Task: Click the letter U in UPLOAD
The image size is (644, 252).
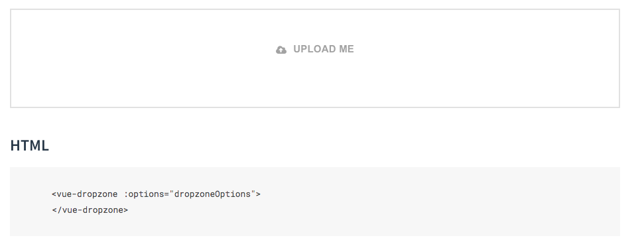Action: pos(297,49)
